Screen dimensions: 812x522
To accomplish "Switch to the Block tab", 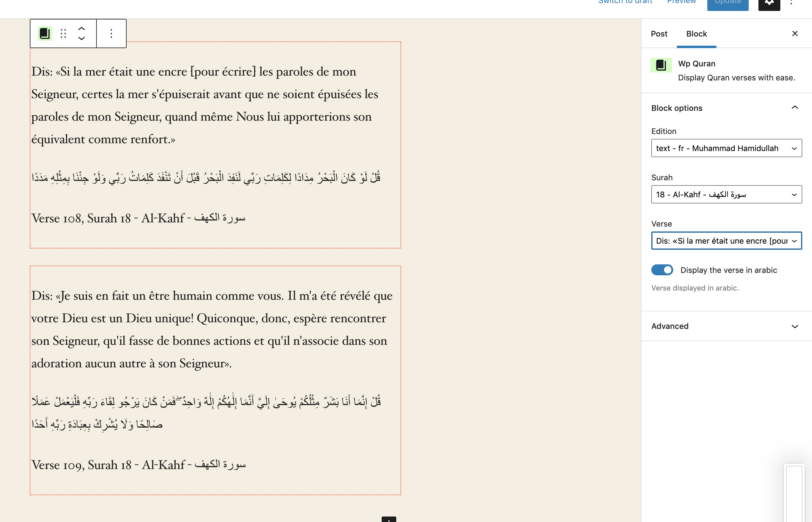I will pyautogui.click(x=697, y=34).
